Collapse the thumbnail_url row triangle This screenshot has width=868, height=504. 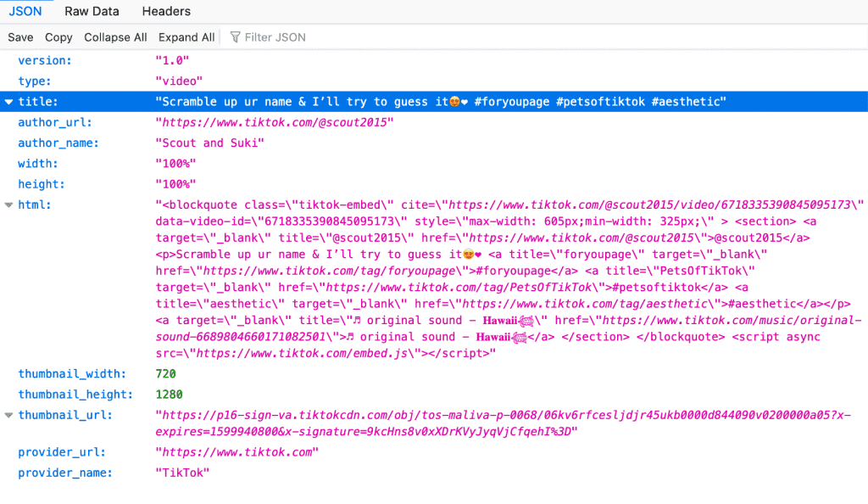tap(9, 416)
